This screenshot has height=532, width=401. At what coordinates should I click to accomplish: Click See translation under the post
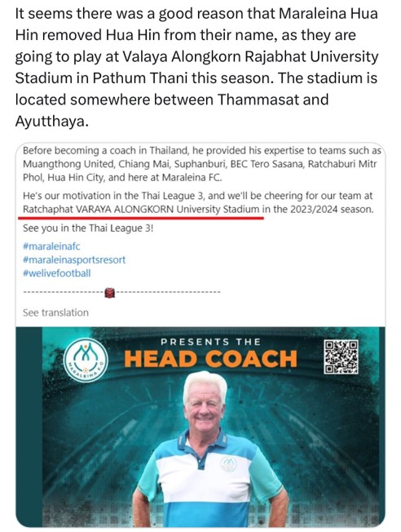[55, 313]
